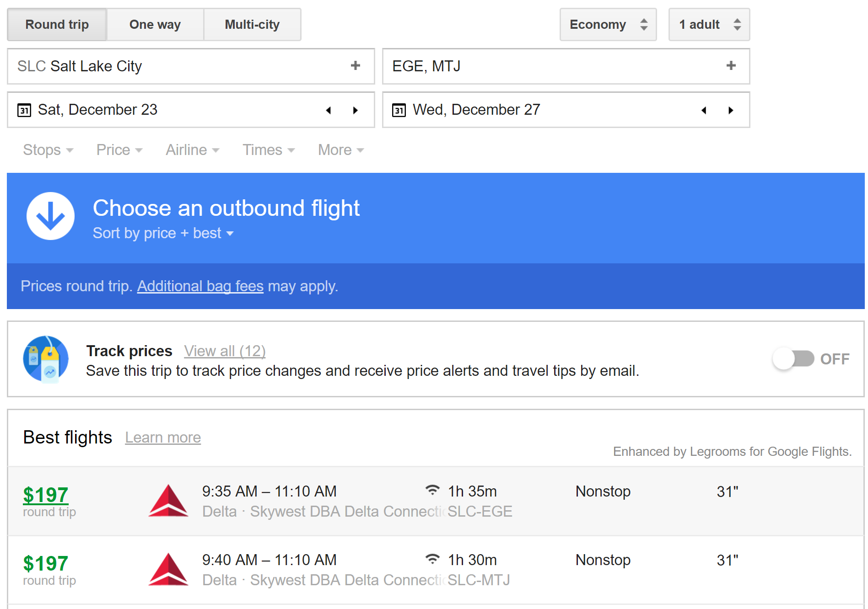Open departure date calendar icon
Image resolution: width=868 pixels, height=609 pixels.
(x=24, y=110)
